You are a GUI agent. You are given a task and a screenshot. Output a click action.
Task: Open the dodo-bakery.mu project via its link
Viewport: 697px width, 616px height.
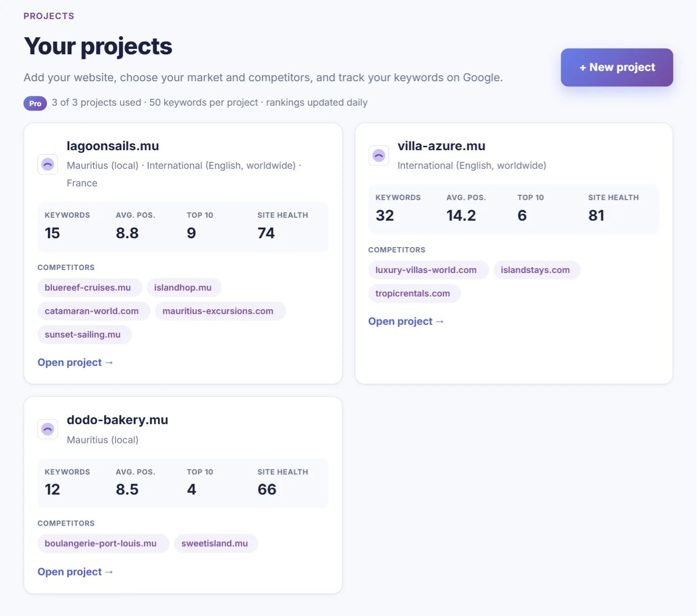tap(75, 572)
